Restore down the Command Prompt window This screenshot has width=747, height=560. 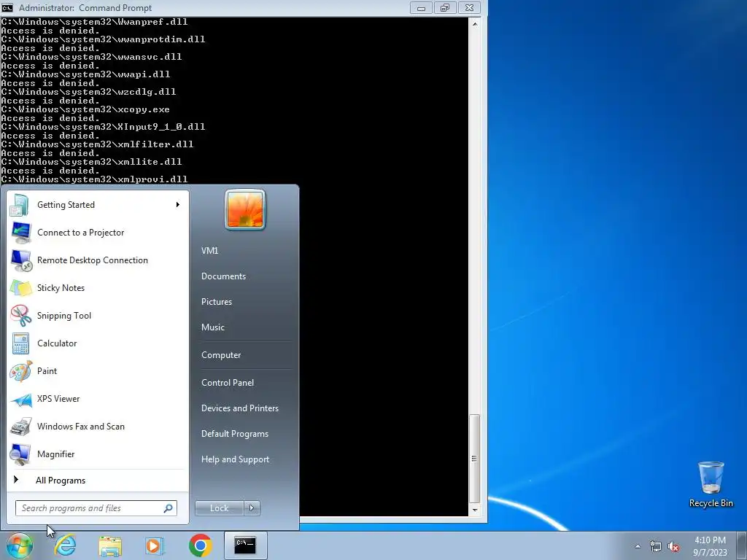coord(445,7)
